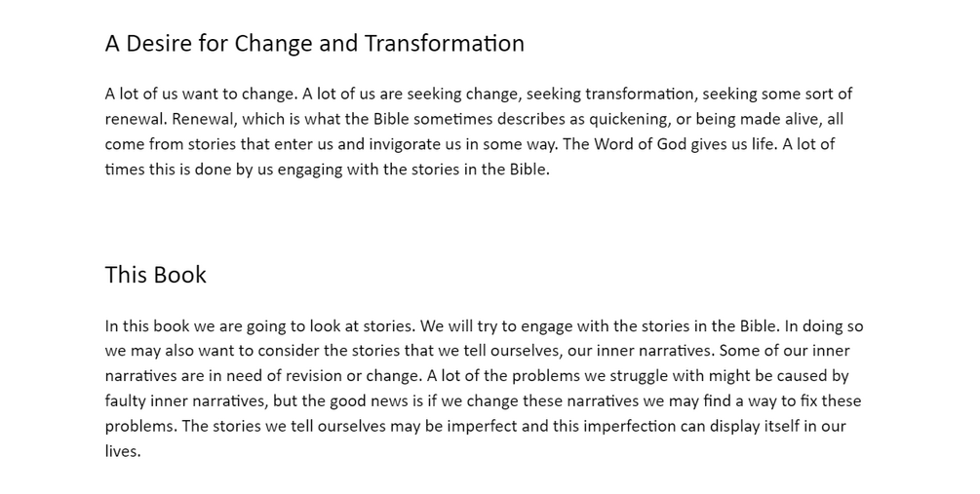
Task: Place cursor after 'stories in the Bible.' in the first paragraph
Action: tap(551, 170)
